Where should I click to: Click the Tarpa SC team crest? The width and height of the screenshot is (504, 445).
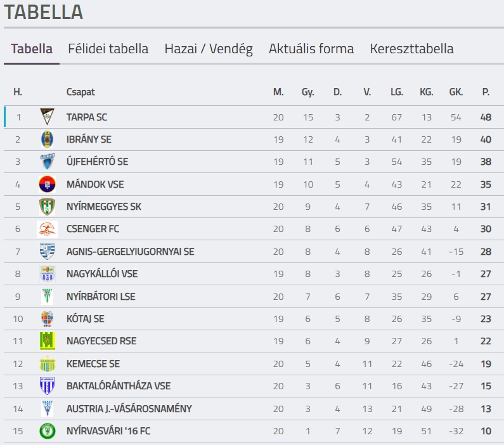[x=48, y=117]
